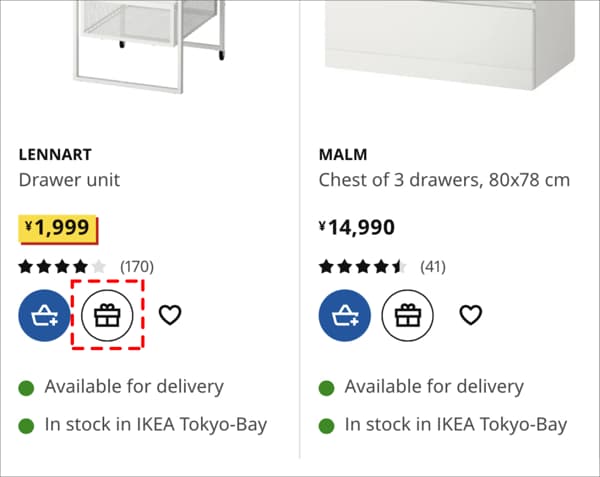The image size is (600, 477).
Task: Click the ¥1,999 price tag
Action: (x=58, y=229)
